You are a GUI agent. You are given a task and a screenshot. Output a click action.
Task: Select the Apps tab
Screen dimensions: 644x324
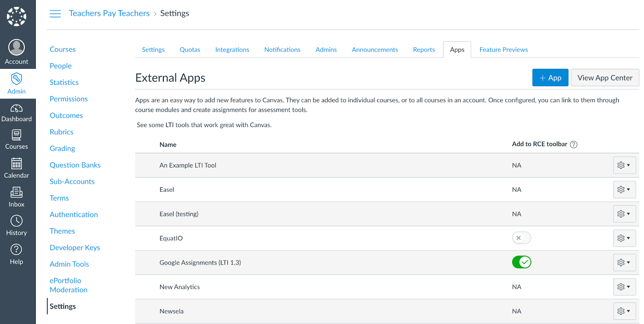(457, 49)
